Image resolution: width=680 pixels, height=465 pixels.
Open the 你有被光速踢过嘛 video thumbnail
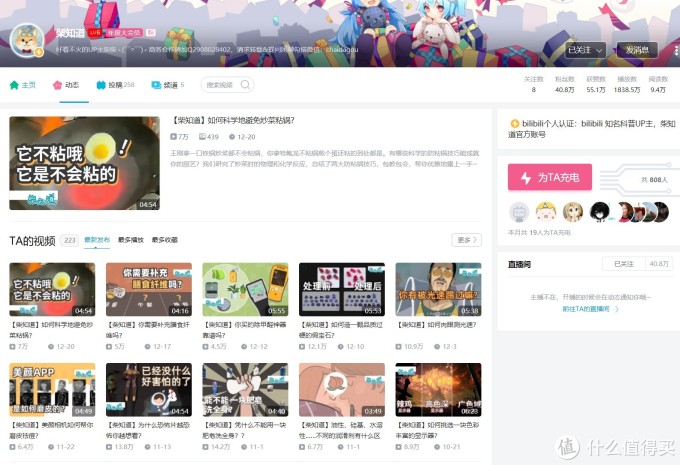coord(438,289)
